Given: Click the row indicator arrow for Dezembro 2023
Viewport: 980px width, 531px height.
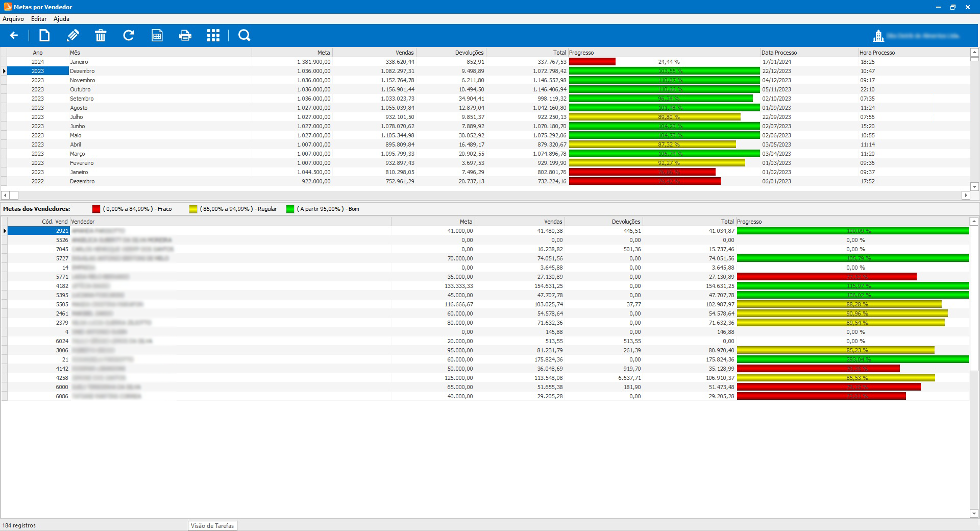Looking at the screenshot, I should [x=4, y=71].
